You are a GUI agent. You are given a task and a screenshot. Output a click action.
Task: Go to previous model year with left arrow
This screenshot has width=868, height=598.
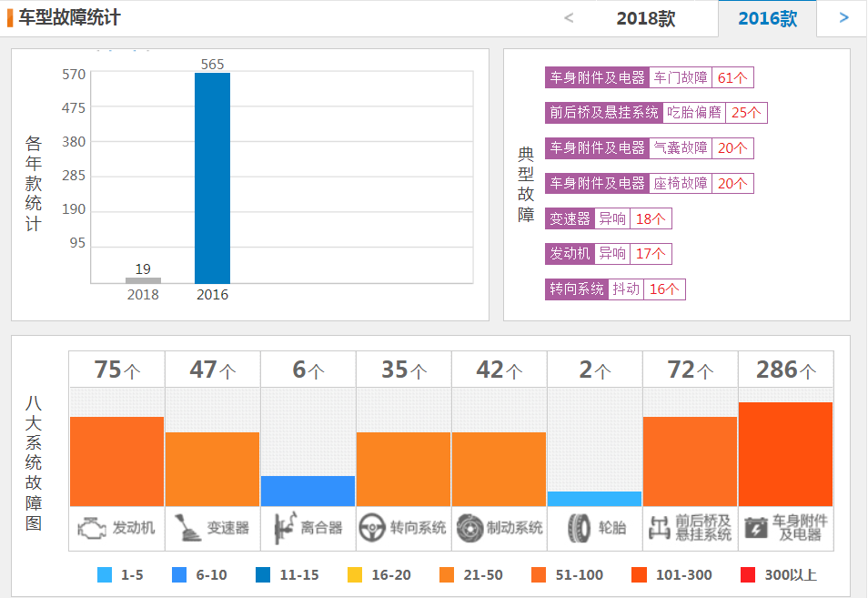click(x=570, y=17)
